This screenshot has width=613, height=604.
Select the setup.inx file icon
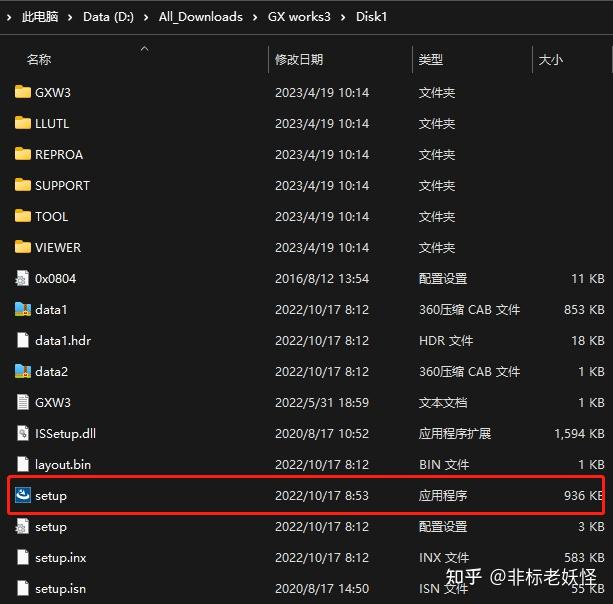pyautogui.click(x=23, y=557)
